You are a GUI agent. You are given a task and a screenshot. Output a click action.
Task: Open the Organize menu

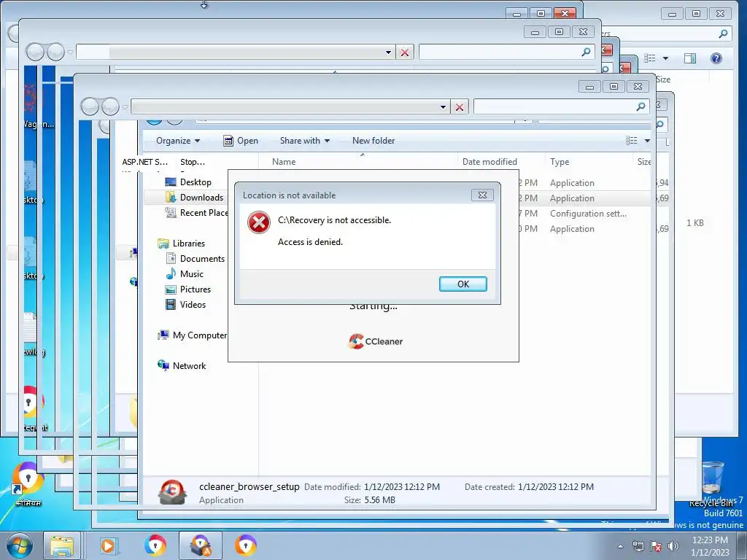point(178,141)
